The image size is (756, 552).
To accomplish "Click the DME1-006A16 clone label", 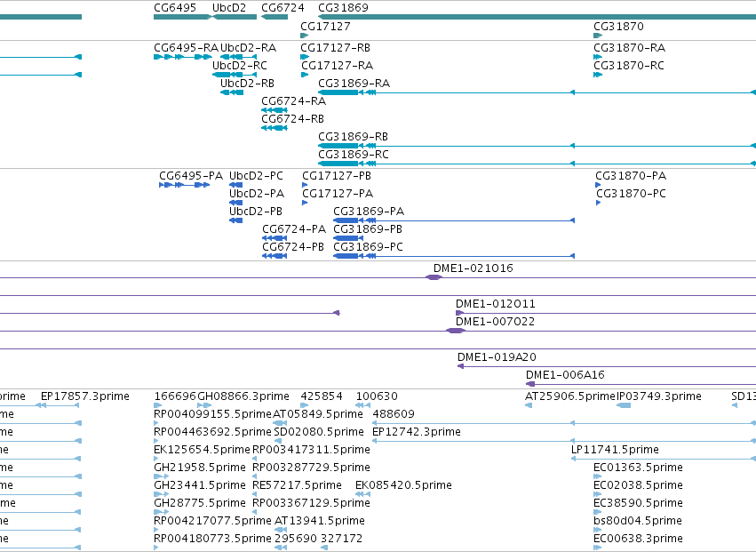I will click(565, 375).
